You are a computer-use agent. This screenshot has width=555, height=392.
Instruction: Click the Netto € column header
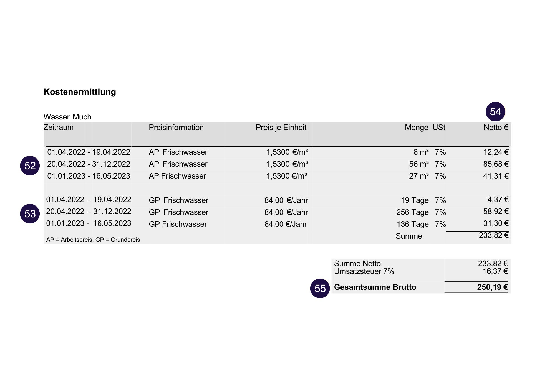tap(496, 128)
